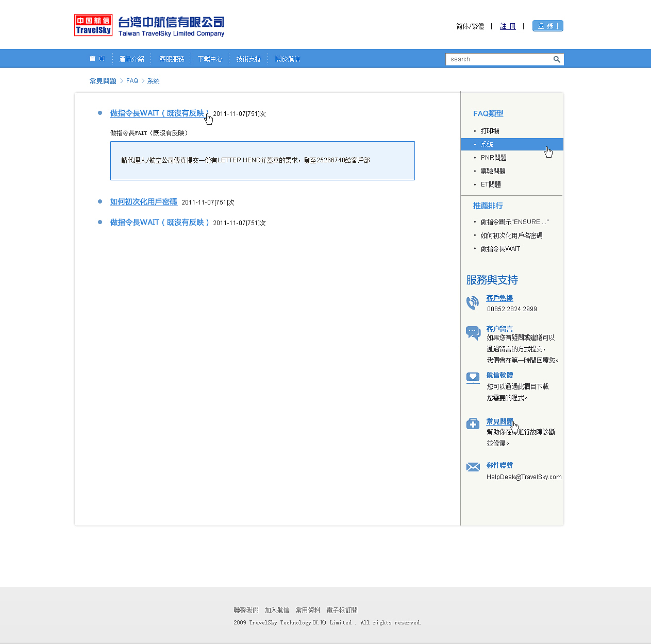Click the TravelSky 中国航信 logo
Image resolution: width=651 pixels, height=644 pixels.
pyautogui.click(x=93, y=25)
